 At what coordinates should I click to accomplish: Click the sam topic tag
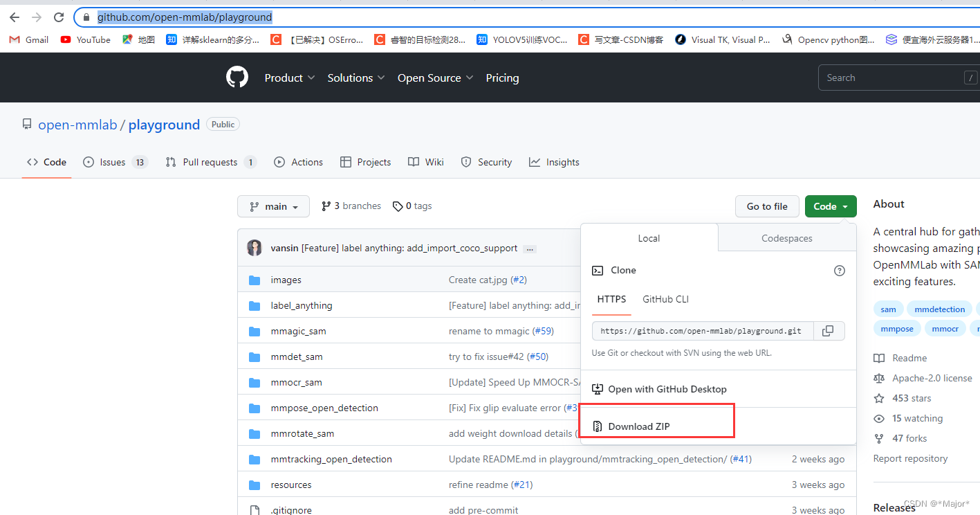888,309
